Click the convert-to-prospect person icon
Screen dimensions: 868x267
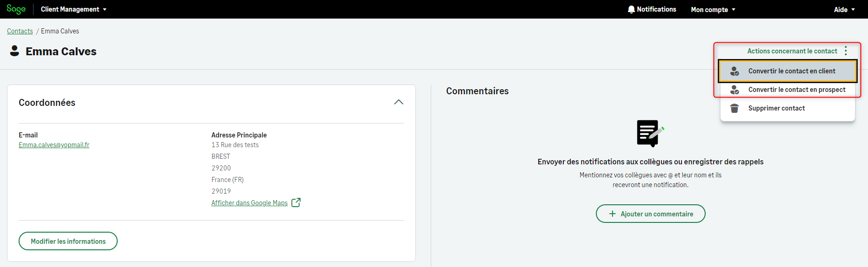pos(734,90)
